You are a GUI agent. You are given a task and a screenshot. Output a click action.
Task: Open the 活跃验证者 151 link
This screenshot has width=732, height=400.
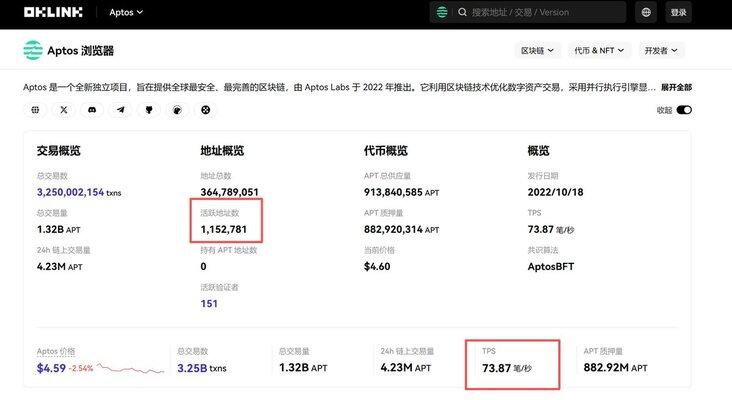click(209, 303)
